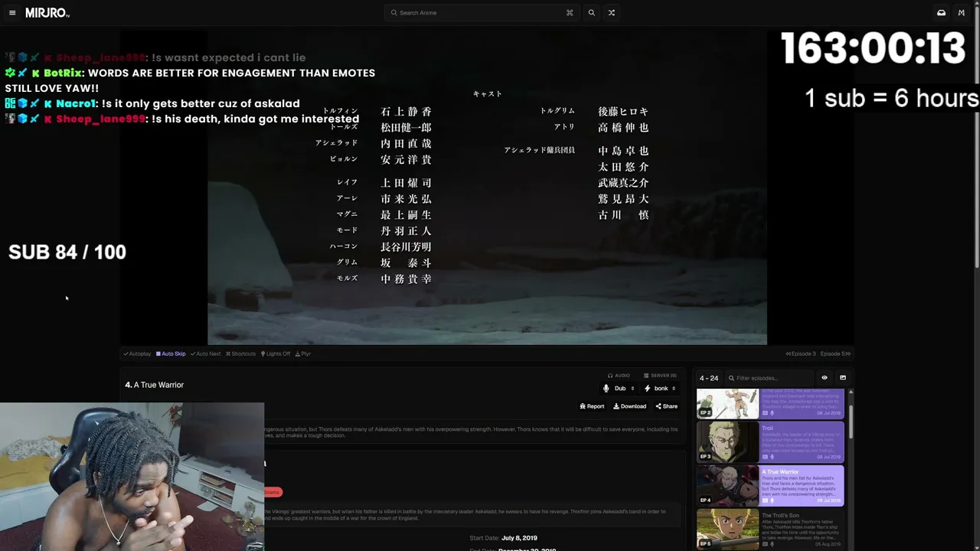
Task: Toggle the eye visibility button in the episode panel
Action: click(x=825, y=378)
